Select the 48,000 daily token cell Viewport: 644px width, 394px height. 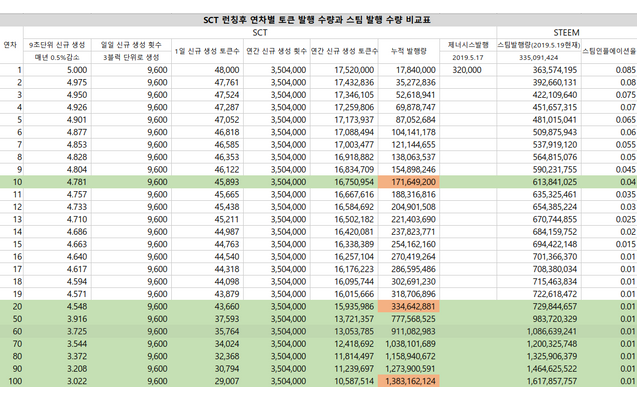click(226, 70)
